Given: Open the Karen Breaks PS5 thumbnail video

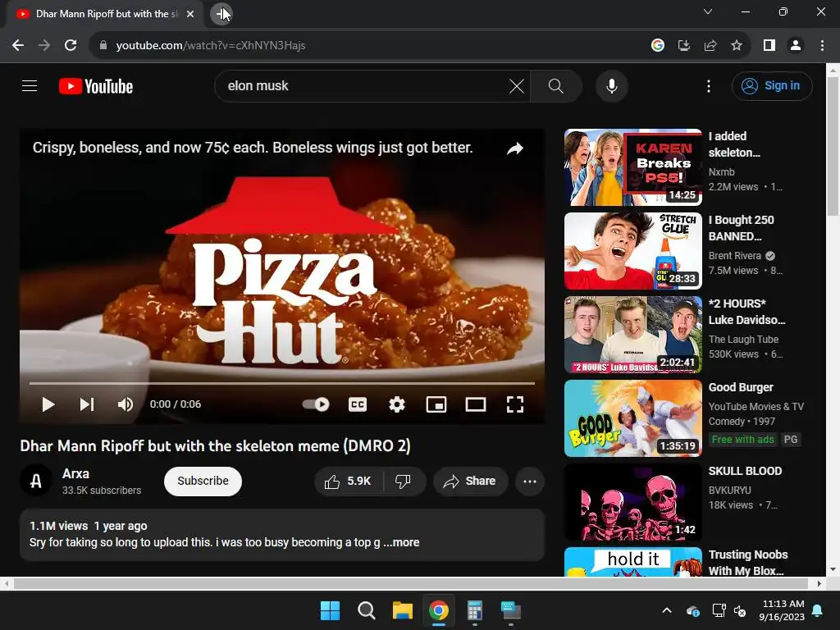Looking at the screenshot, I should point(632,167).
